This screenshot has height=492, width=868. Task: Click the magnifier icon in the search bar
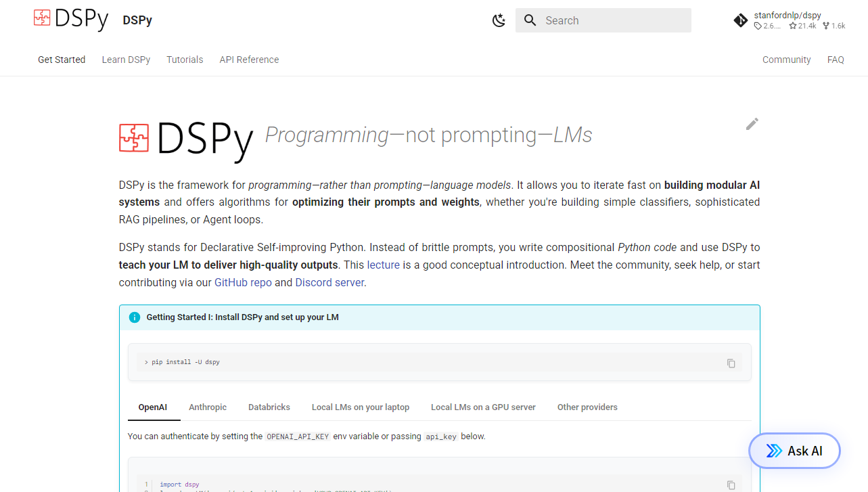coord(530,20)
